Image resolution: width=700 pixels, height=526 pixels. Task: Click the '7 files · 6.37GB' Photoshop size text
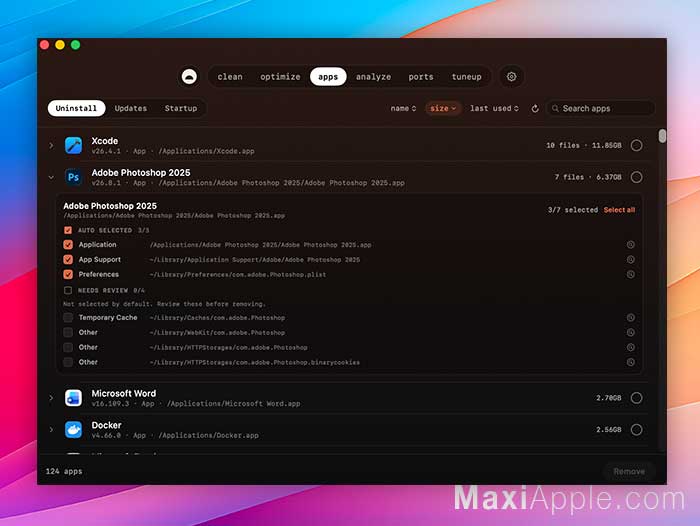pyautogui.click(x=588, y=177)
